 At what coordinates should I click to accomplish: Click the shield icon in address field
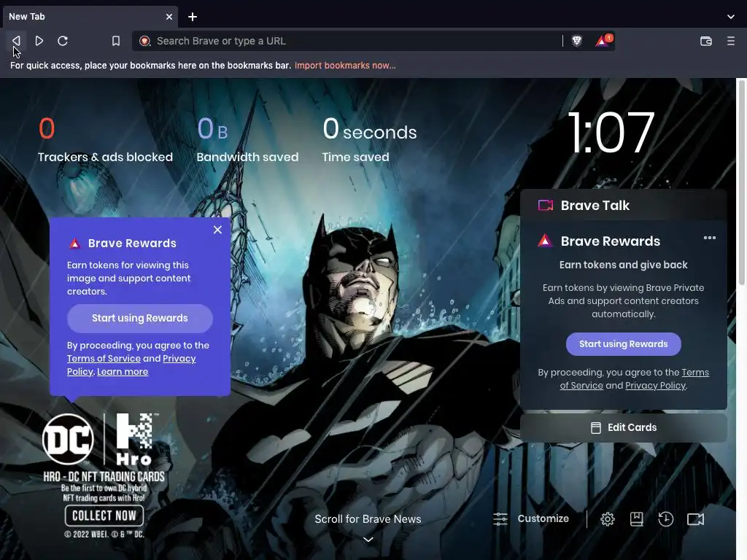(x=144, y=41)
